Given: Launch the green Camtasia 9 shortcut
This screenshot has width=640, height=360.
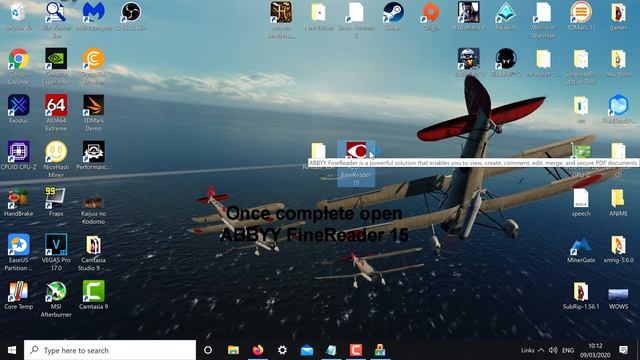Looking at the screenshot, I should click(x=93, y=295).
